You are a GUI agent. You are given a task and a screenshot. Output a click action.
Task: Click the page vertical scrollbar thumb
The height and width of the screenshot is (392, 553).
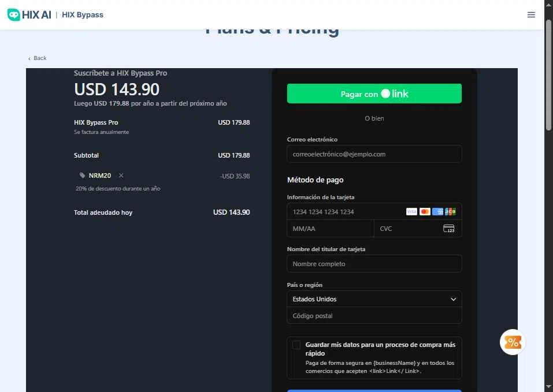click(x=548, y=74)
